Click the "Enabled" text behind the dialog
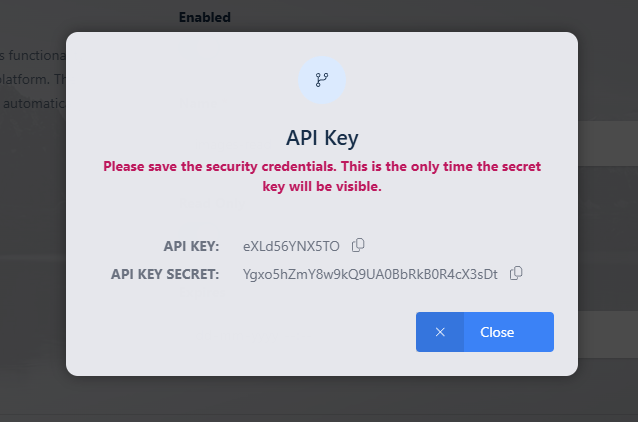 point(205,17)
